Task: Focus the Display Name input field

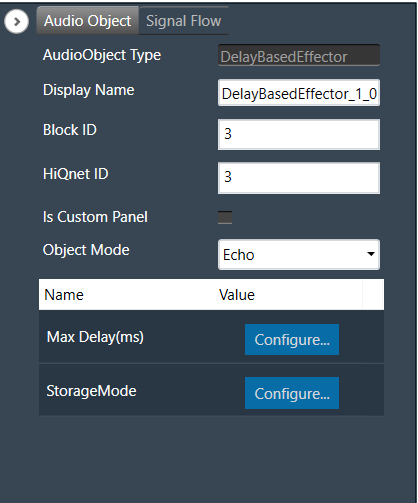Action: (299, 93)
